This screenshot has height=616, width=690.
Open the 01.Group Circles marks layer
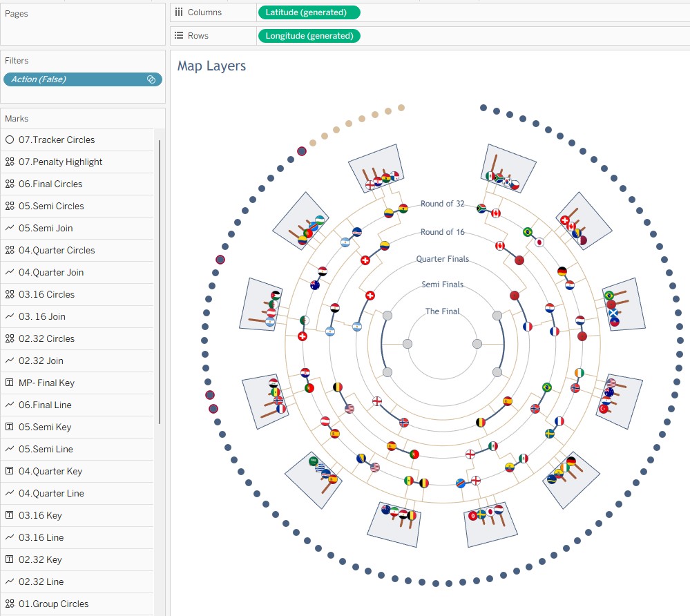click(x=77, y=604)
